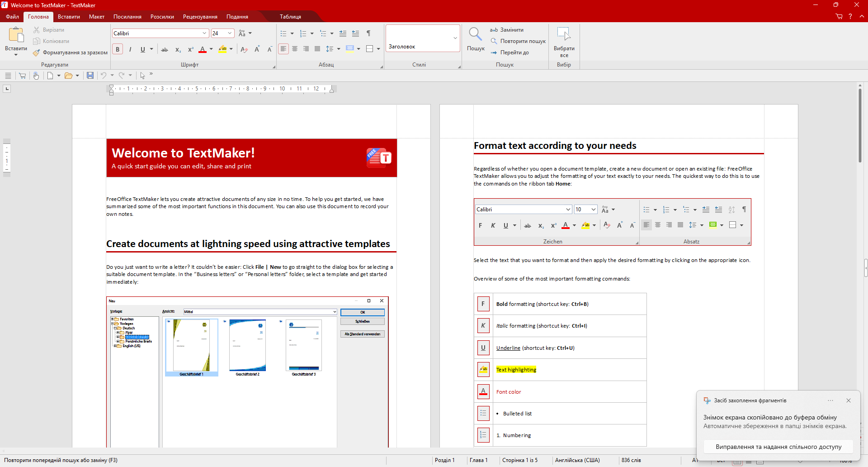
Task: Click the Save floppy disk icon
Action: coord(90,76)
